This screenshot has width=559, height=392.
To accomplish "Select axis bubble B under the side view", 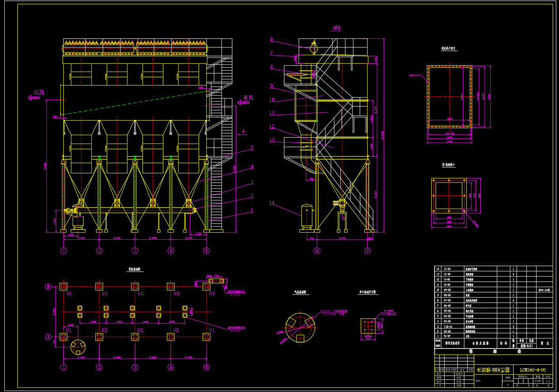I will point(368,250).
